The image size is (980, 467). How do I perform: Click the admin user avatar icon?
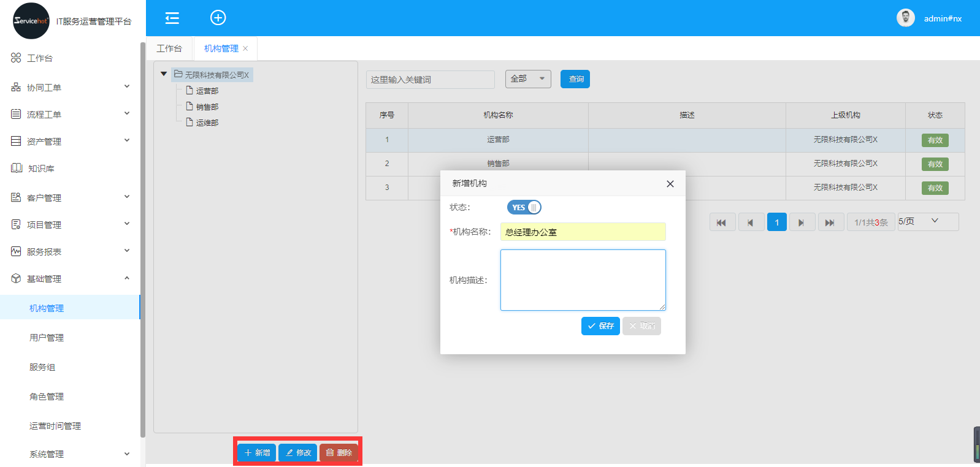click(x=905, y=18)
